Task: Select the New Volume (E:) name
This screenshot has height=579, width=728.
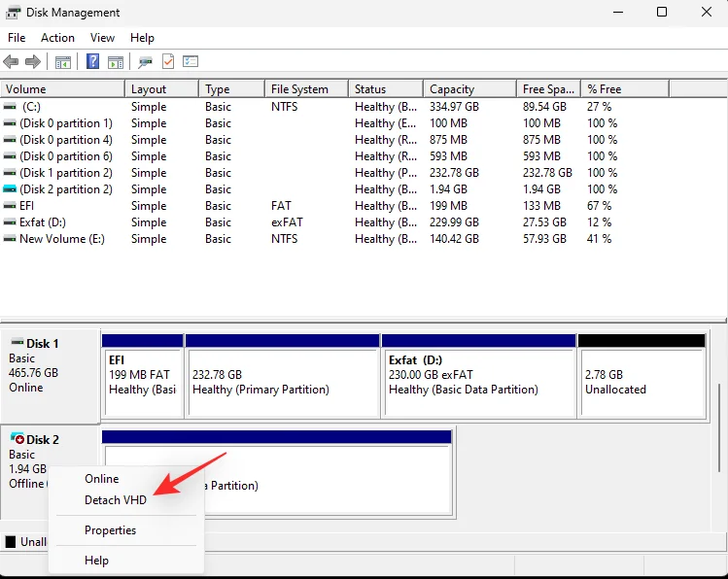Action: pyautogui.click(x=62, y=239)
